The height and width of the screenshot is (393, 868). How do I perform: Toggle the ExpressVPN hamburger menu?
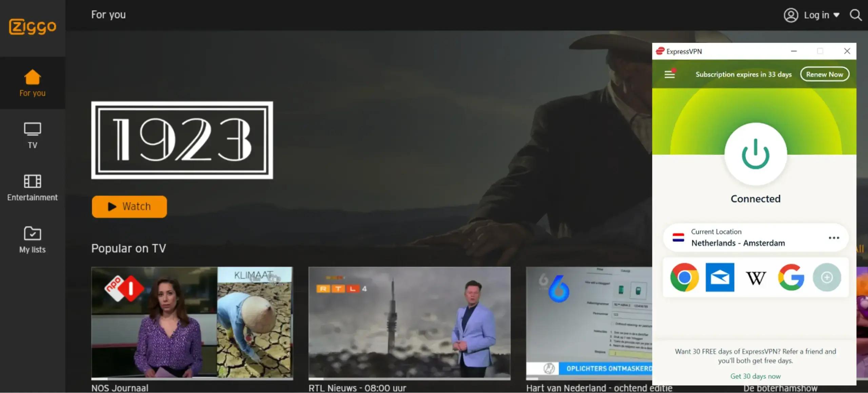coord(669,74)
